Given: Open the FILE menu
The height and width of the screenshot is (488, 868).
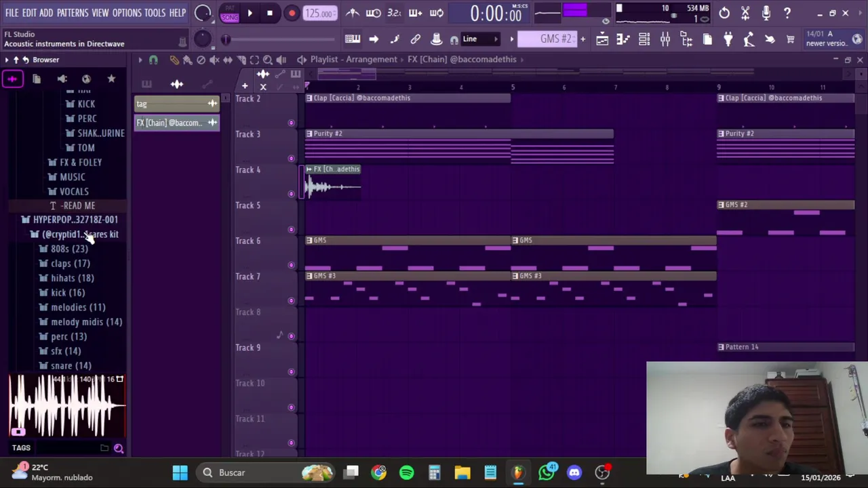Looking at the screenshot, I should pyautogui.click(x=12, y=13).
